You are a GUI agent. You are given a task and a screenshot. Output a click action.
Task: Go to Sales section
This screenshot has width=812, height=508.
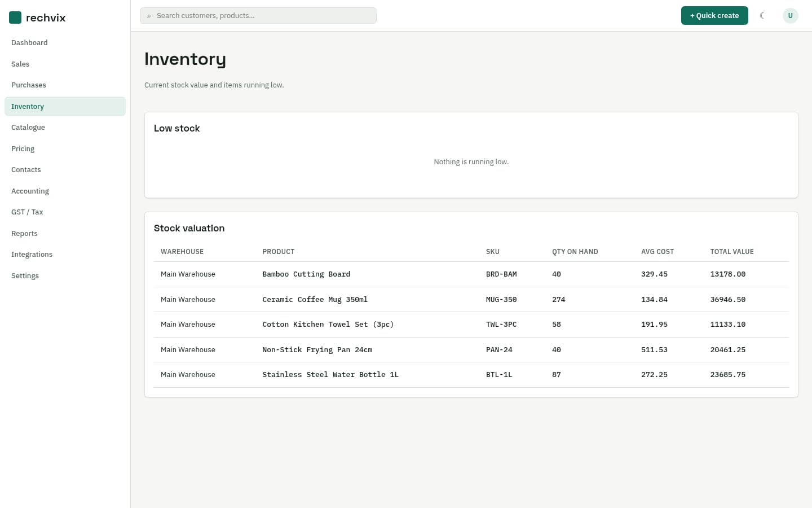[65, 64]
